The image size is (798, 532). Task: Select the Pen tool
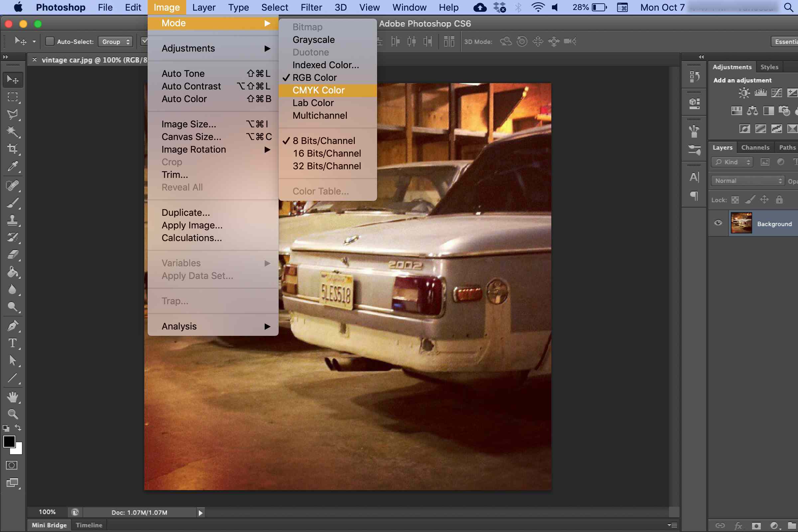13,326
